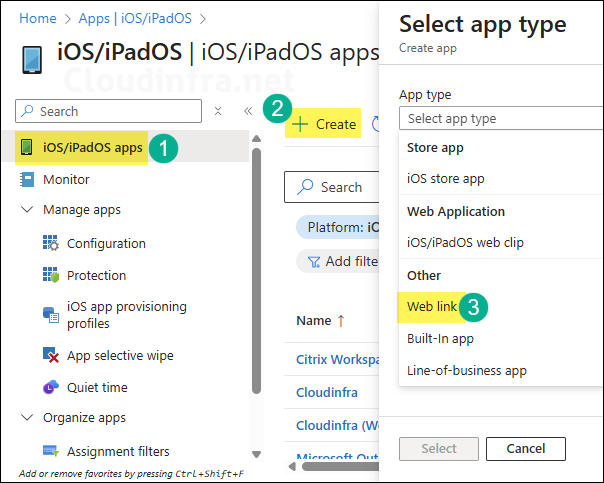This screenshot has width=604, height=483.
Task: Click the Monitor notebook icon
Action: coord(27,179)
